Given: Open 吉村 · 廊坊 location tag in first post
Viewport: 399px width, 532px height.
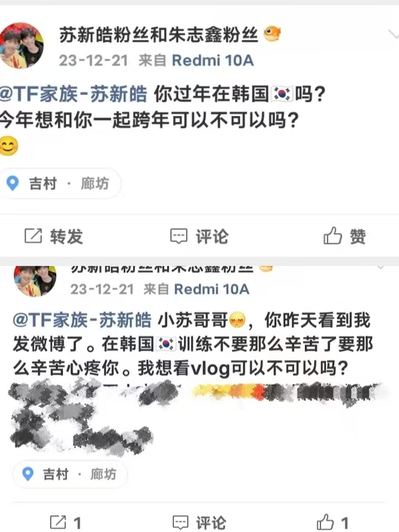Looking at the screenshot, I should point(60,183).
